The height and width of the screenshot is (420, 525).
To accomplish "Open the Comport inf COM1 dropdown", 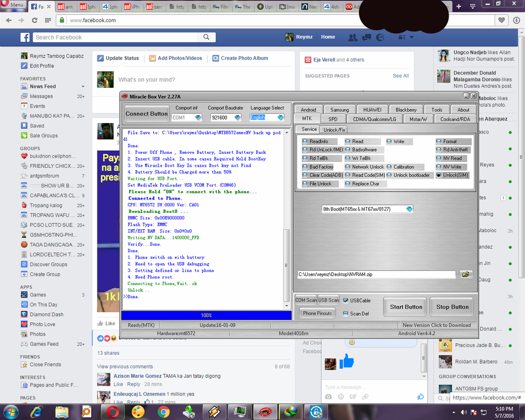I will [x=198, y=117].
